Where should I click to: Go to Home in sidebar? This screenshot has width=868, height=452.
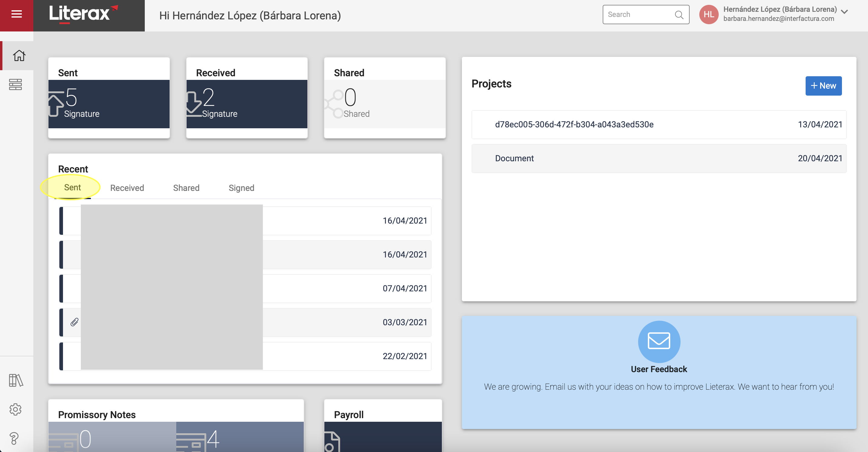click(x=19, y=56)
